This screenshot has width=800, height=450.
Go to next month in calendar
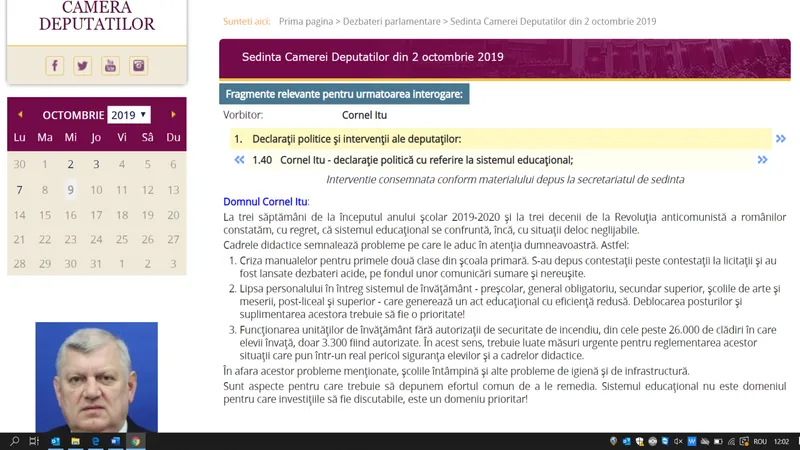coord(173,115)
